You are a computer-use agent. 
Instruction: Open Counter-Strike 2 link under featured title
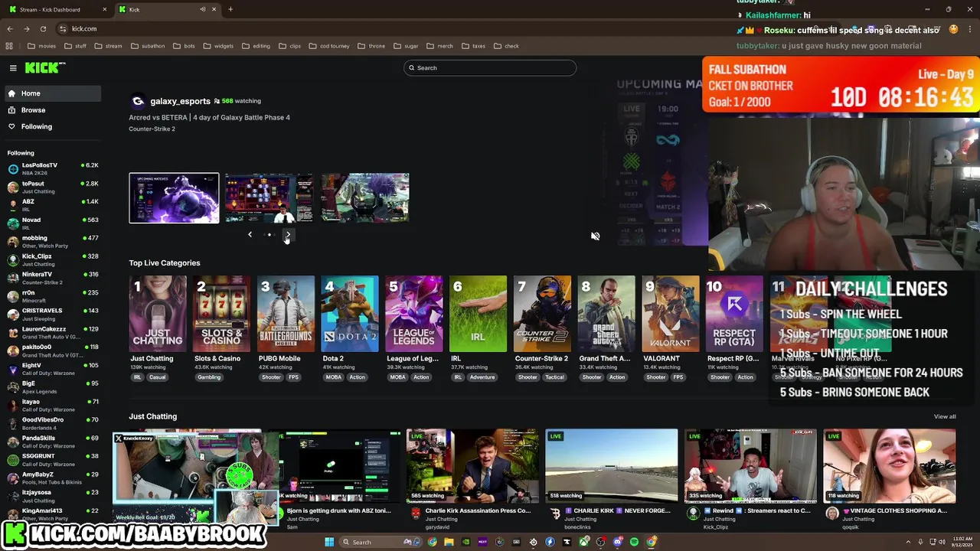152,129
